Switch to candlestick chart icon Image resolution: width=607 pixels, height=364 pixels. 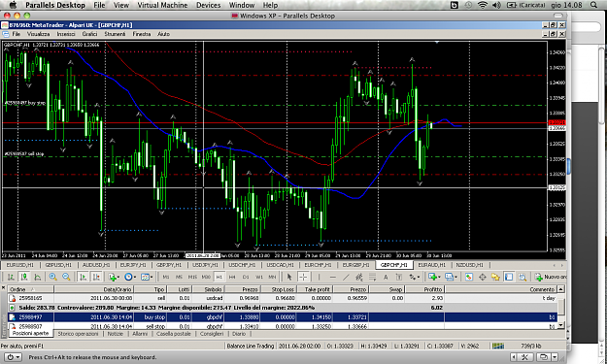click(24, 277)
